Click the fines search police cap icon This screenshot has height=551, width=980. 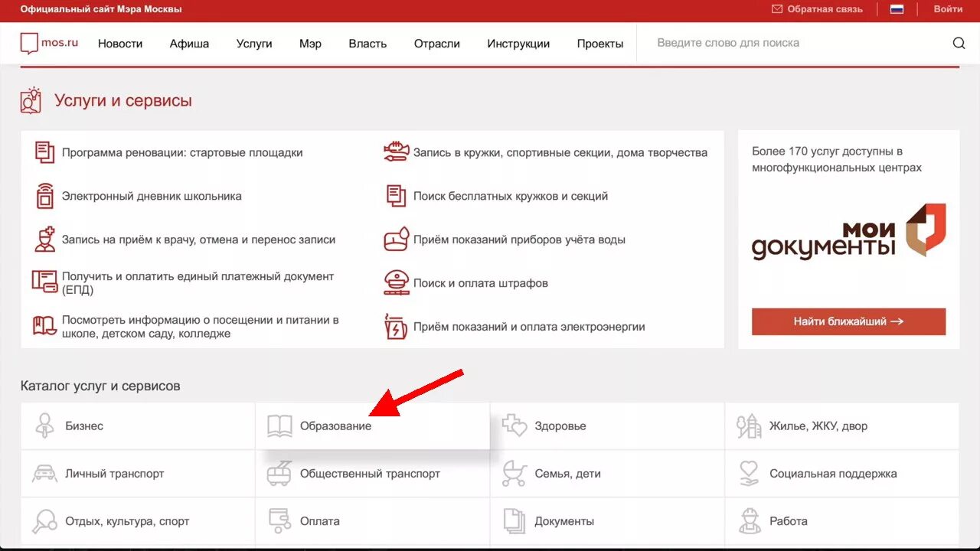point(396,283)
